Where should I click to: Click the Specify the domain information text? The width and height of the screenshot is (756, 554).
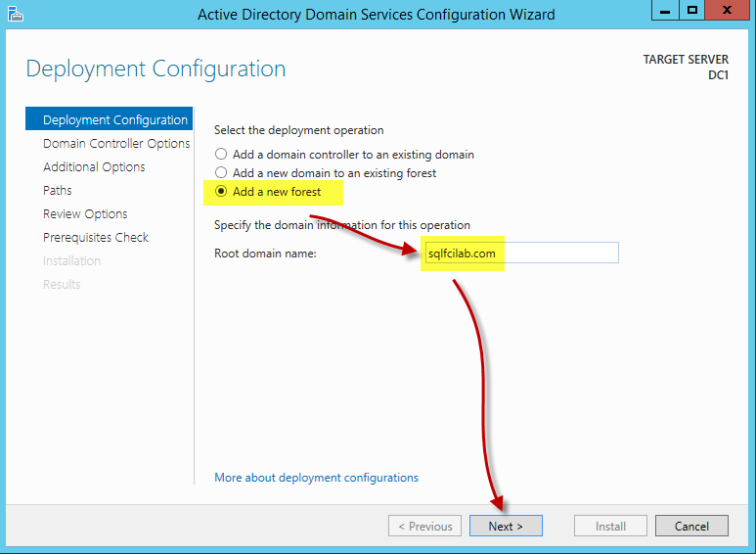coord(342,225)
